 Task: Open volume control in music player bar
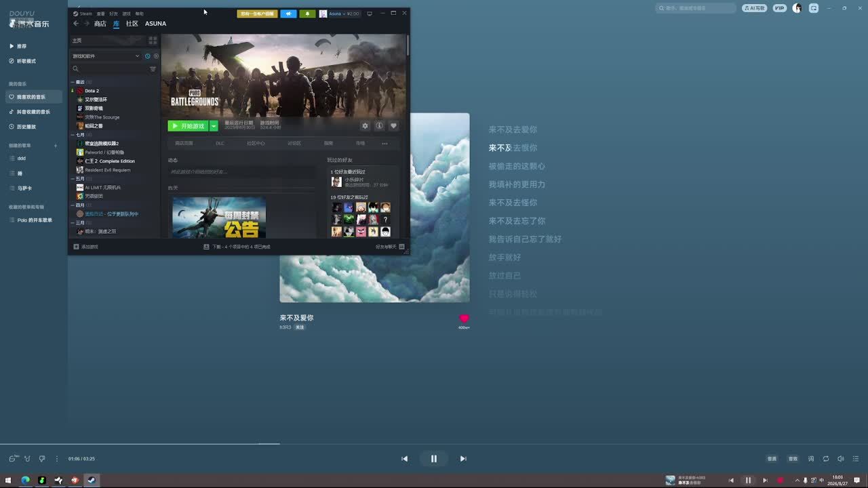coord(841,459)
